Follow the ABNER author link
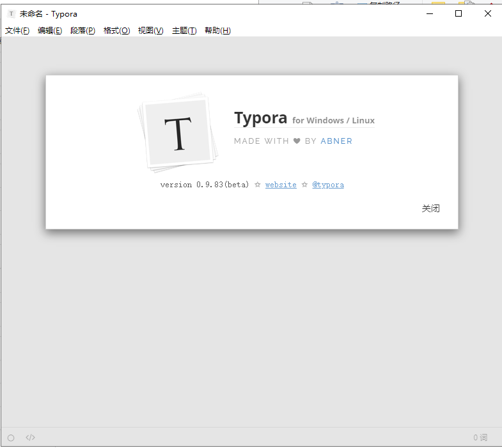This screenshot has height=448, width=502. coord(336,141)
